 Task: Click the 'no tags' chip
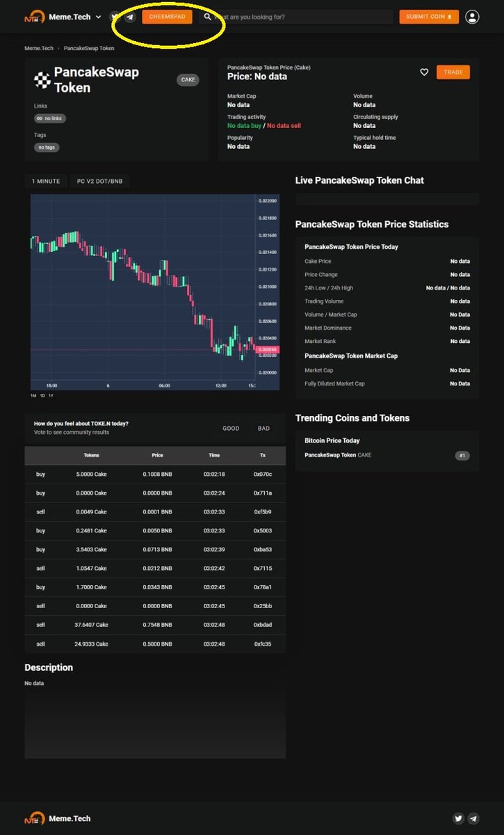47,148
